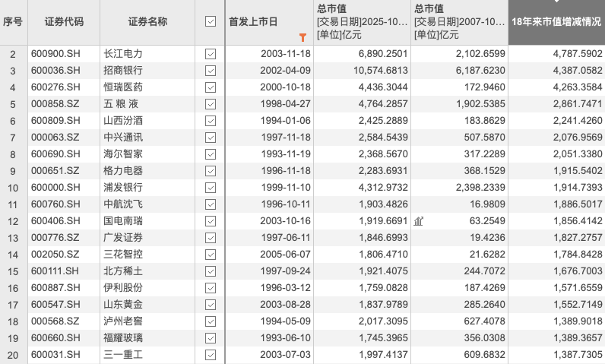Click the 2007 market value 63.2549
The height and width of the screenshot is (364, 605).
[487, 221]
